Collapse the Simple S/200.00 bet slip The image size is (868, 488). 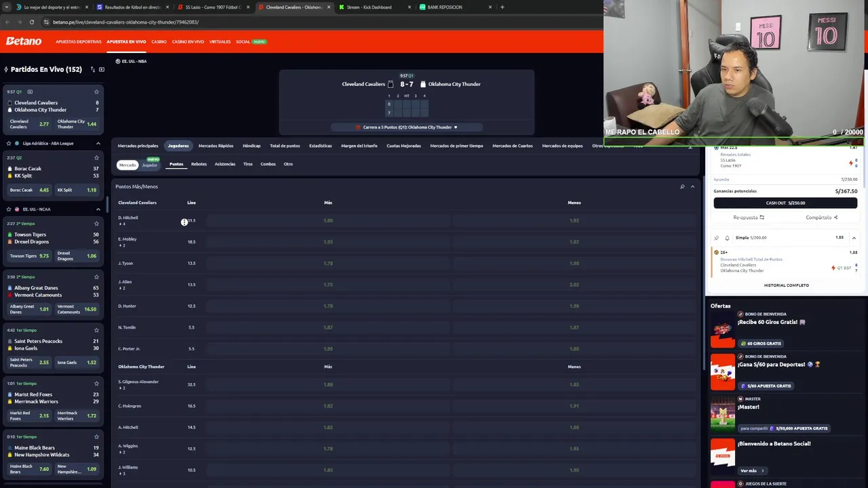[x=854, y=238]
